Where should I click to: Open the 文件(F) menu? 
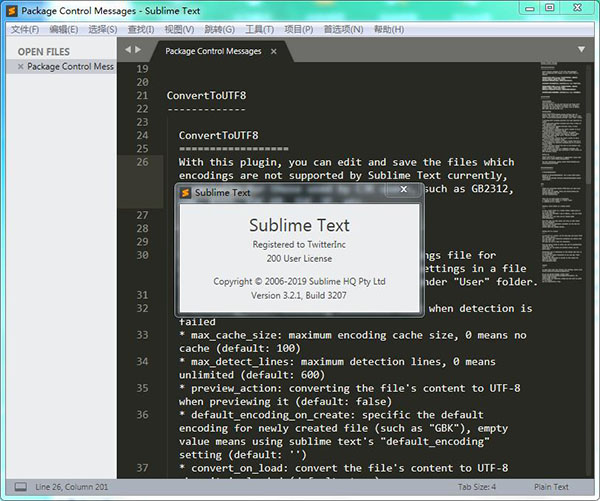[x=25, y=29]
